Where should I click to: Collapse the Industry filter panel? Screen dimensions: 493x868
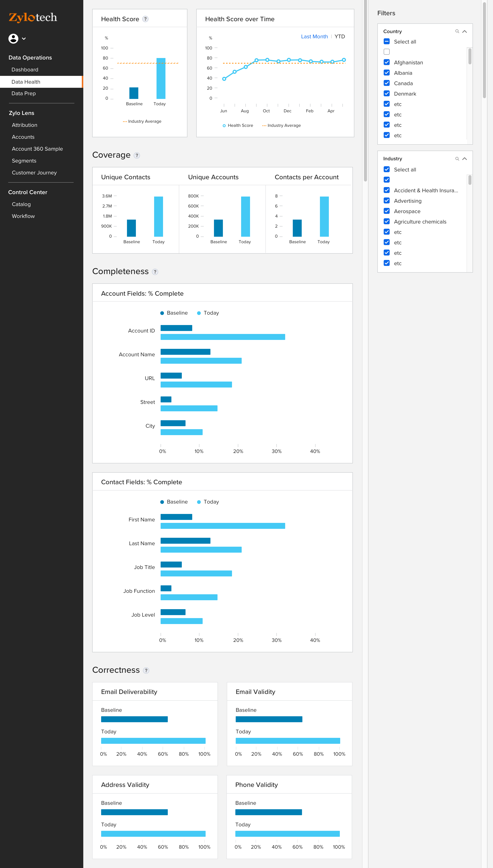[x=465, y=159]
